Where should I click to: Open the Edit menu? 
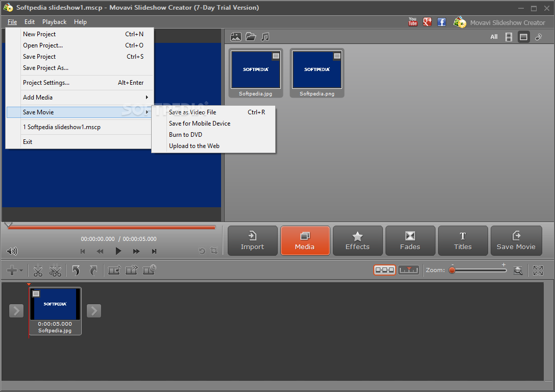[30, 22]
